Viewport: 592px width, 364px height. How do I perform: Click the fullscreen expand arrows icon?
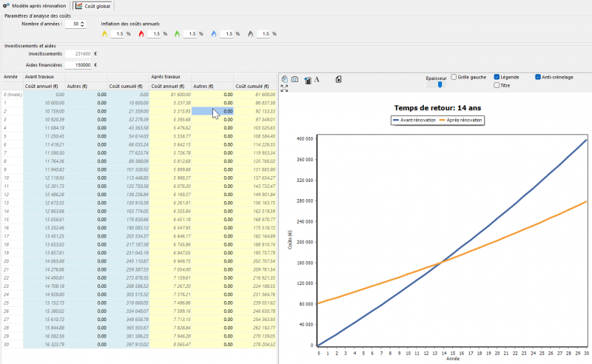coord(284,88)
